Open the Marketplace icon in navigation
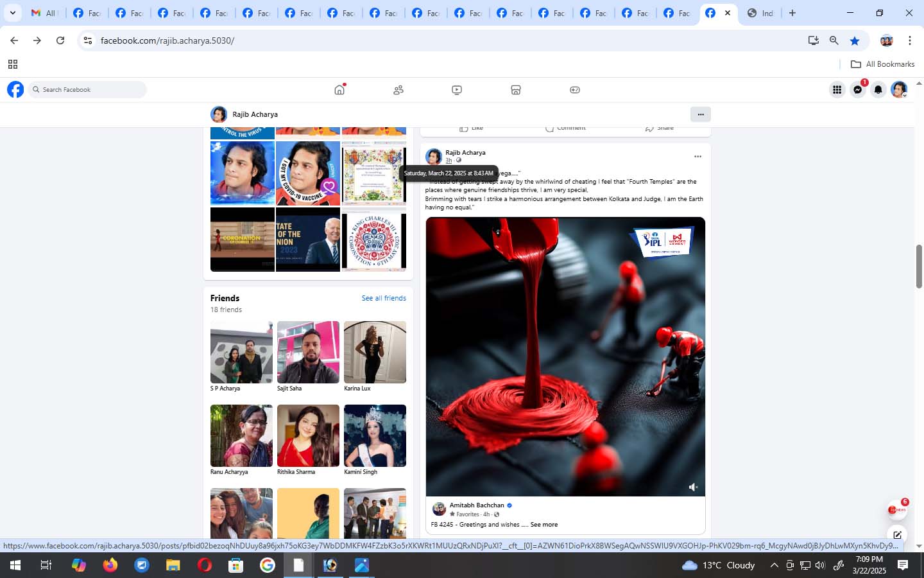The height and width of the screenshot is (578, 924). (x=516, y=90)
